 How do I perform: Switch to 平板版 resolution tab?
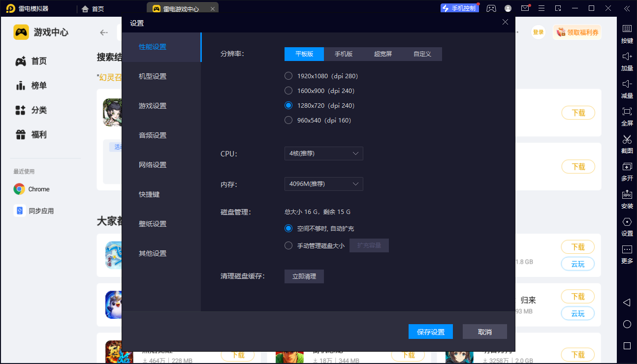(x=304, y=54)
